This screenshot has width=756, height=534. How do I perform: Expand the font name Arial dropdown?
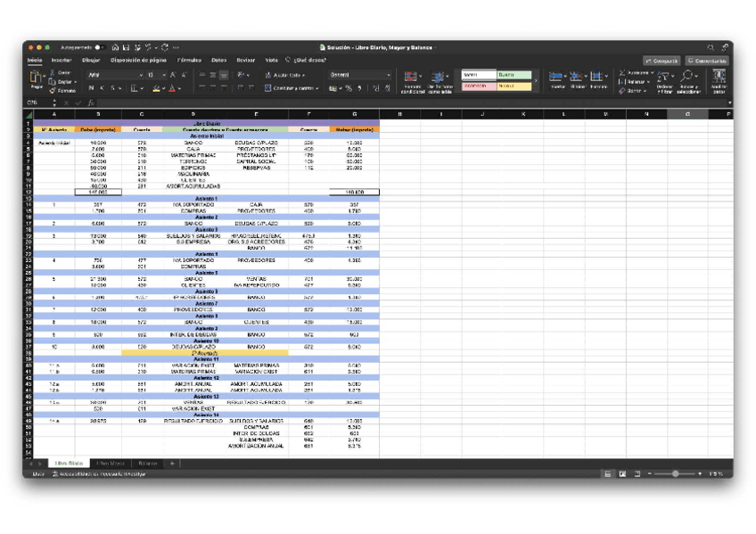tap(141, 75)
